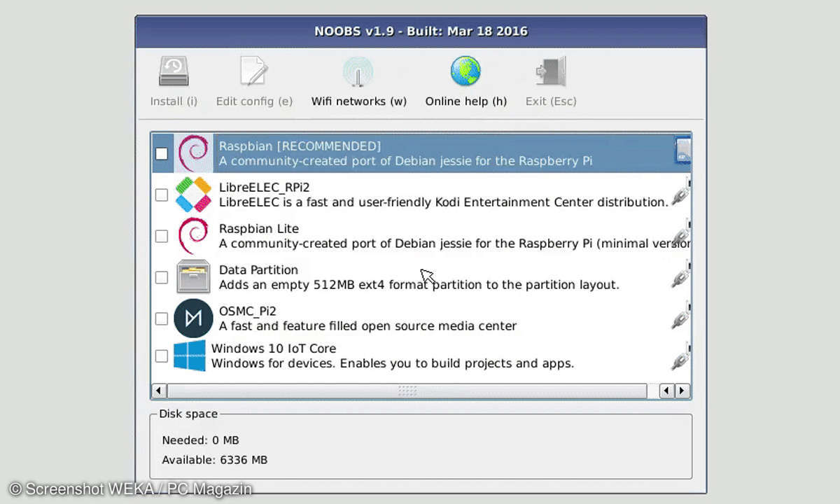The width and height of the screenshot is (840, 504).
Task: Click the Install (i) label
Action: pos(174,101)
